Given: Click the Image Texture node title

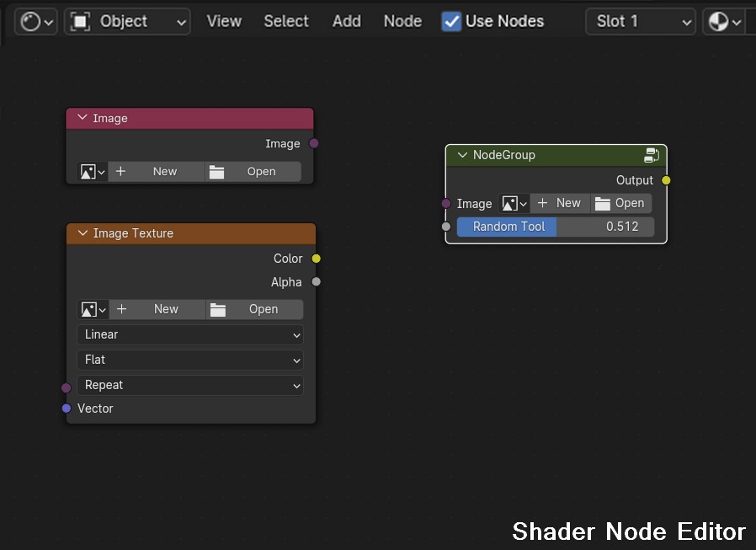Looking at the screenshot, I should click(x=133, y=233).
